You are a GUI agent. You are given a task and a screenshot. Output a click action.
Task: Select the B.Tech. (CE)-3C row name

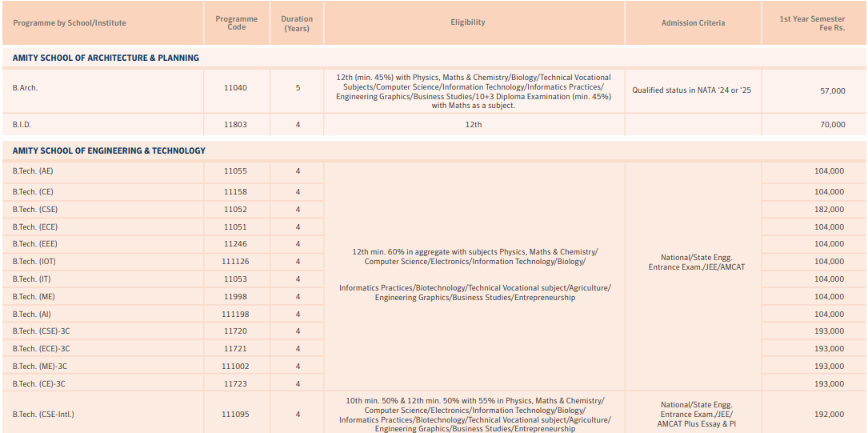[39, 383]
